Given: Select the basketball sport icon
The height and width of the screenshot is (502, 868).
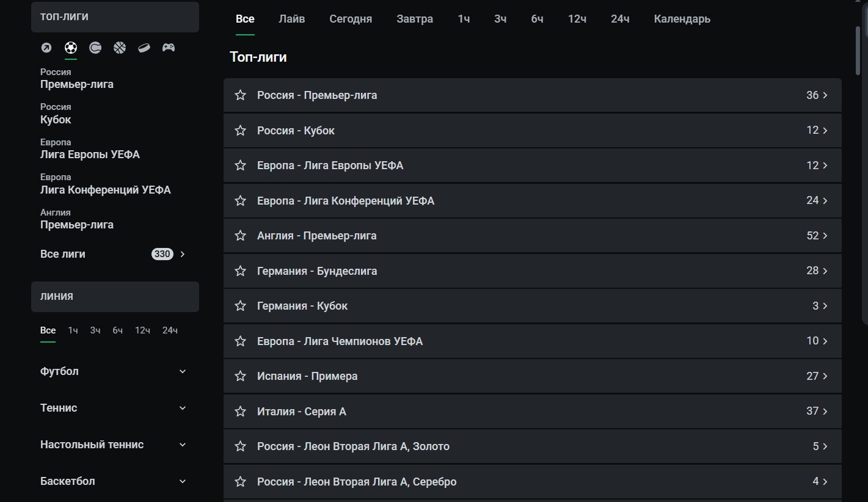Looking at the screenshot, I should tap(120, 48).
